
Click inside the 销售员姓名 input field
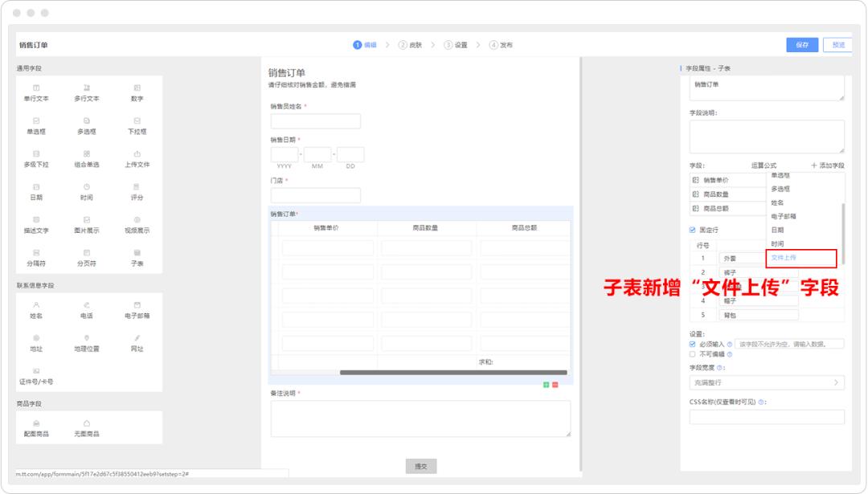(x=316, y=120)
